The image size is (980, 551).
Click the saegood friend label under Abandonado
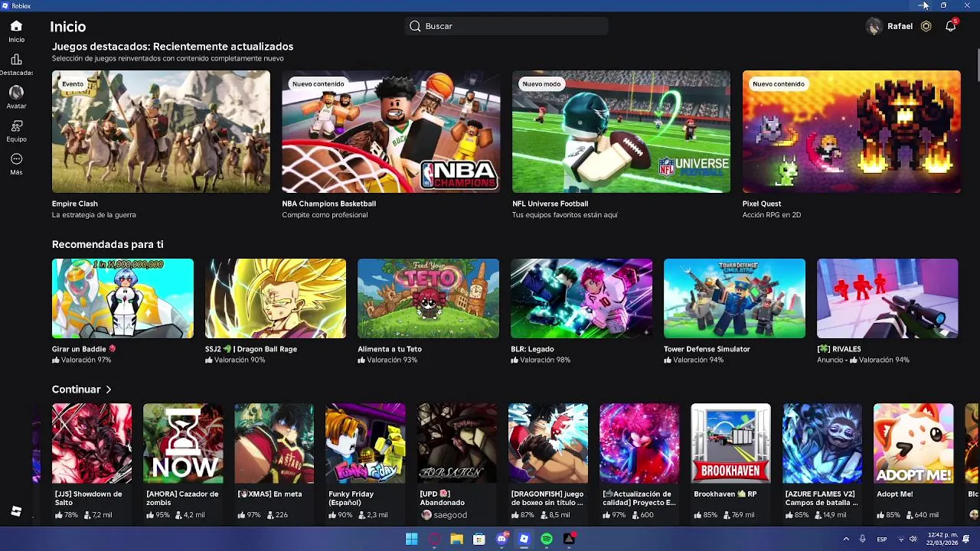(450, 515)
